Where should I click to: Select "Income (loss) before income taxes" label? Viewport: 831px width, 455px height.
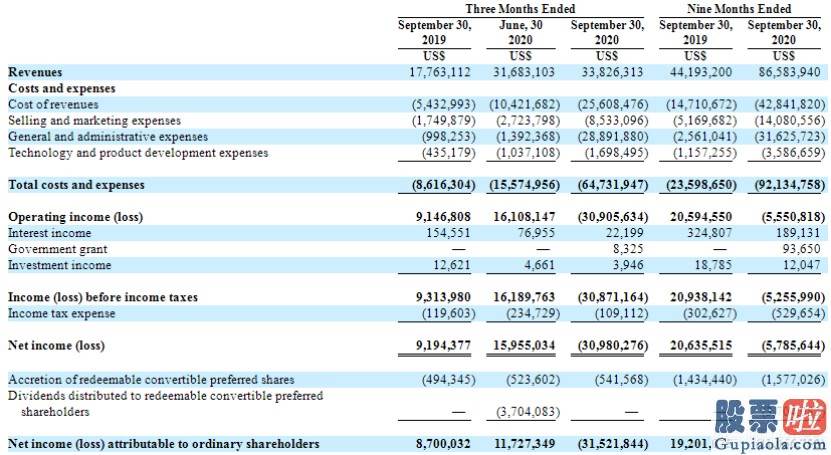tap(103, 297)
